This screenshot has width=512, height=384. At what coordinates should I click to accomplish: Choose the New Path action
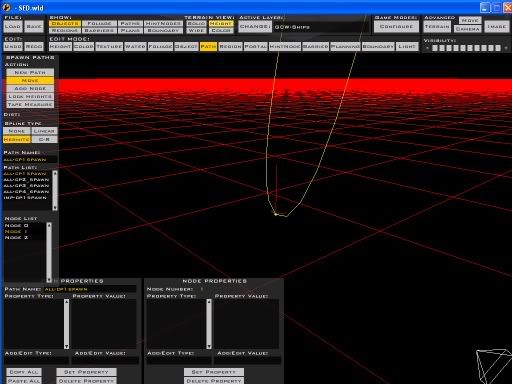(x=30, y=72)
